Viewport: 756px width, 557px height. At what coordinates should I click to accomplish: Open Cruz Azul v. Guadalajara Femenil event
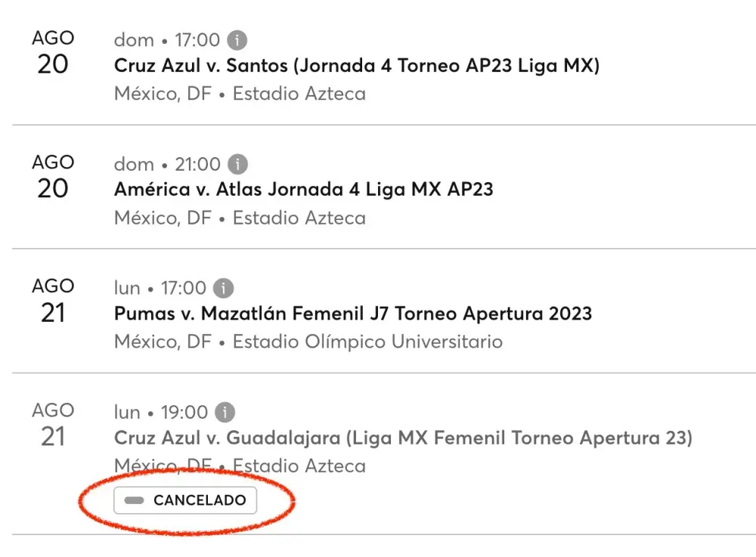(x=403, y=438)
